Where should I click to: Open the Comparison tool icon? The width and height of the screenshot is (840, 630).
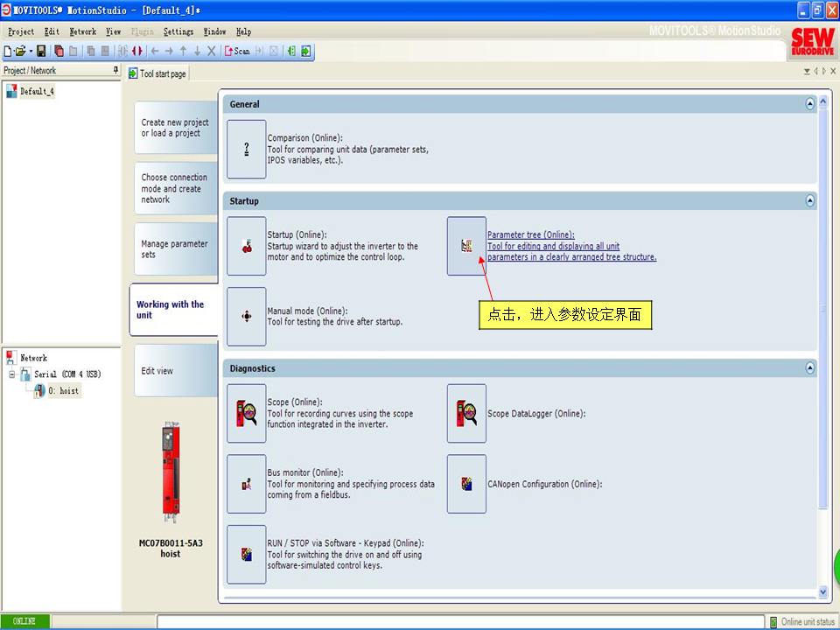point(246,150)
